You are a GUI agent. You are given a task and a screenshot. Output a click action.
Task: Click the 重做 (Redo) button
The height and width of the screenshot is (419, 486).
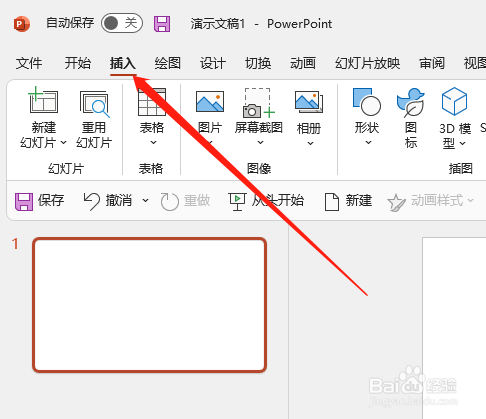185,201
